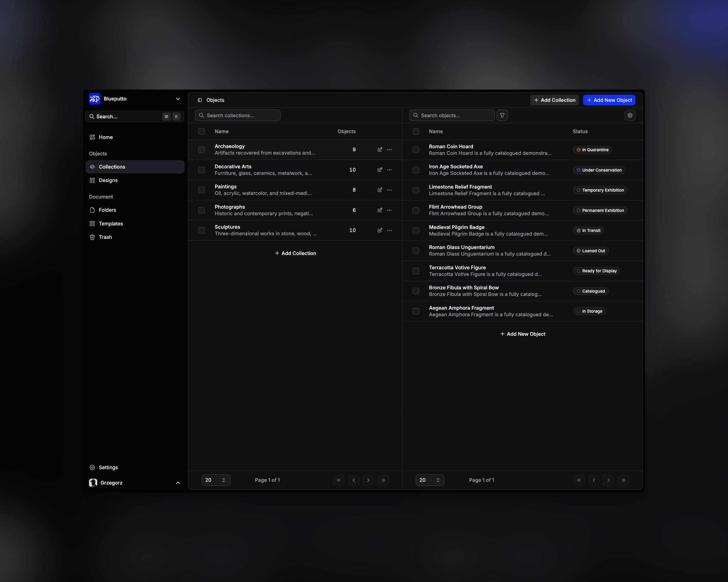Open Settings in the sidebar
Image resolution: width=728 pixels, height=582 pixels.
(x=135, y=467)
